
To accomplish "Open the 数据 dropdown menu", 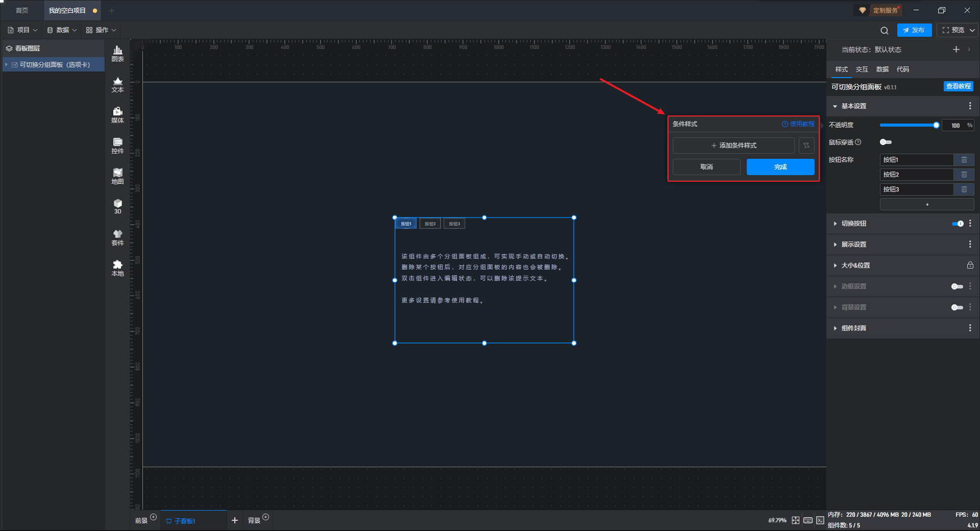I will click(62, 30).
